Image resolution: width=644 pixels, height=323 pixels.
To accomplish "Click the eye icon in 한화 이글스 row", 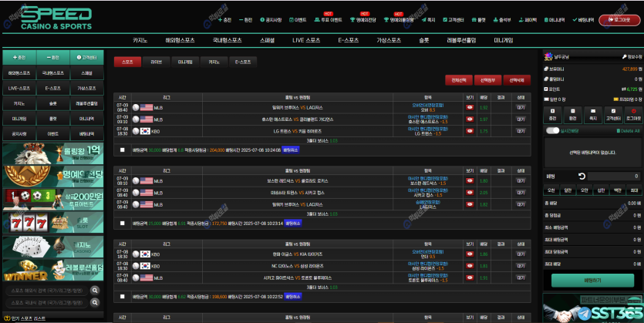I will pyautogui.click(x=470, y=254).
